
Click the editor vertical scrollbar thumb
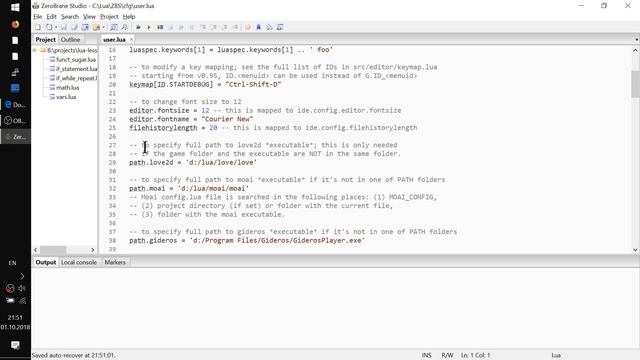(635, 84)
